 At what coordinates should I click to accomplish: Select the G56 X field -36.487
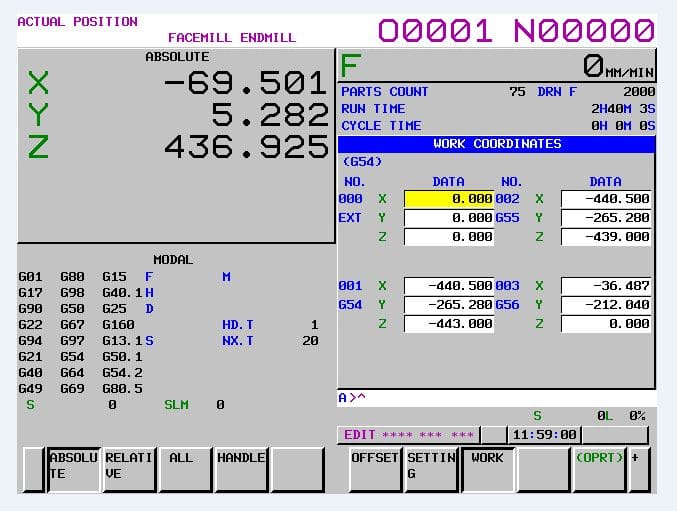pyautogui.click(x=606, y=286)
